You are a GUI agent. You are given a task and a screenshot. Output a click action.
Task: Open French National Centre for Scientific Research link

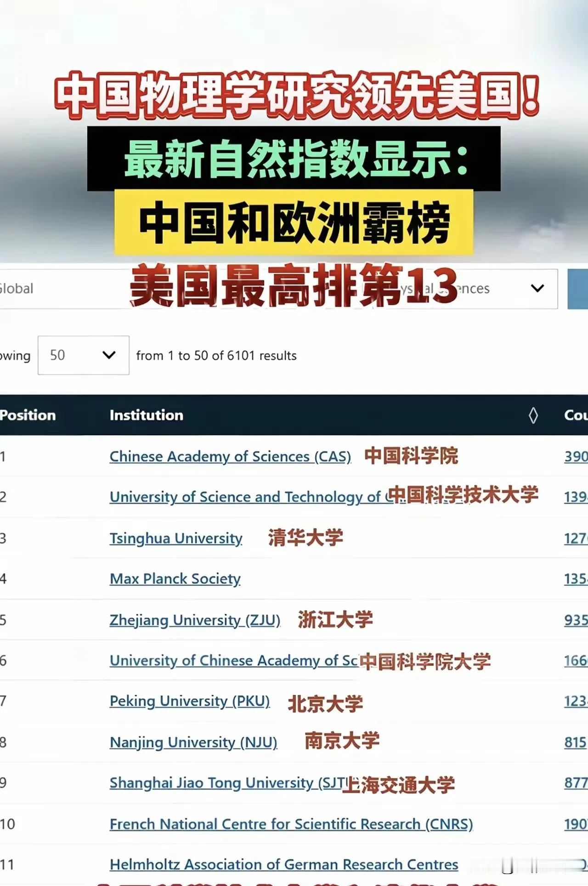click(291, 824)
